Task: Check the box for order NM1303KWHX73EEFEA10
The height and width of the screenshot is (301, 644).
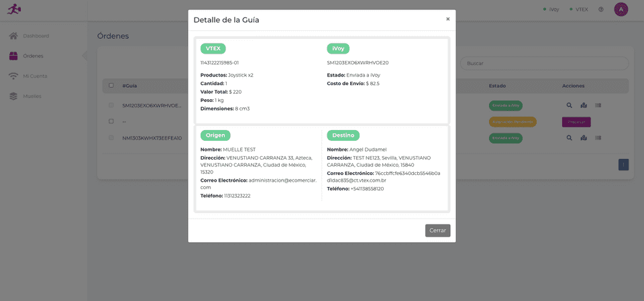Action: 111,137
